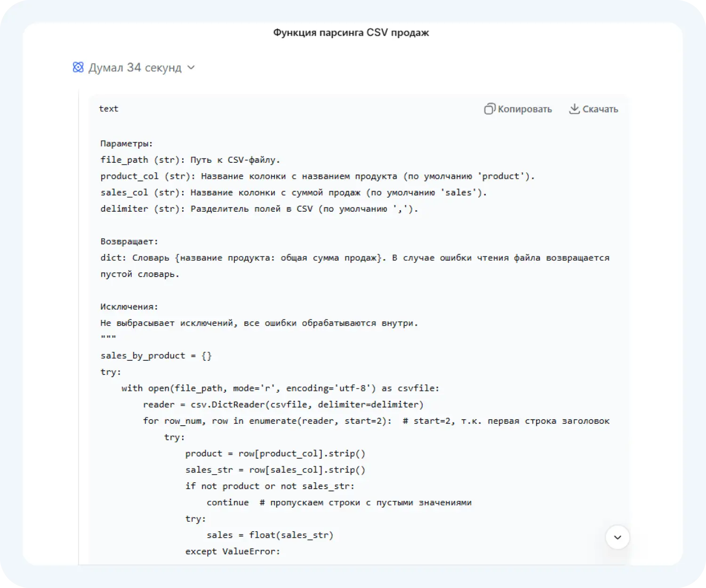Click the blue atom icon near thinking duration
Image resolution: width=706 pixels, height=588 pixels.
(79, 67)
